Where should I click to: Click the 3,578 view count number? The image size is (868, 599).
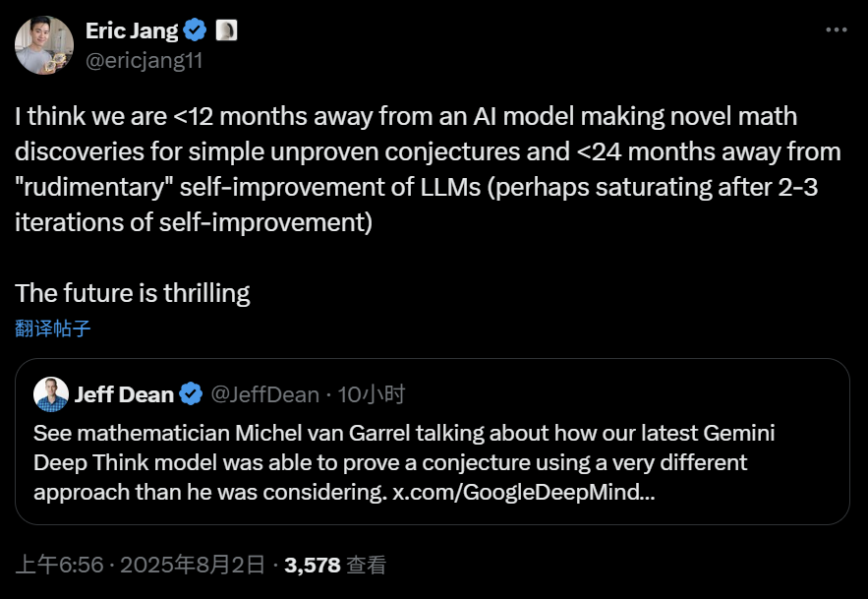click(312, 565)
